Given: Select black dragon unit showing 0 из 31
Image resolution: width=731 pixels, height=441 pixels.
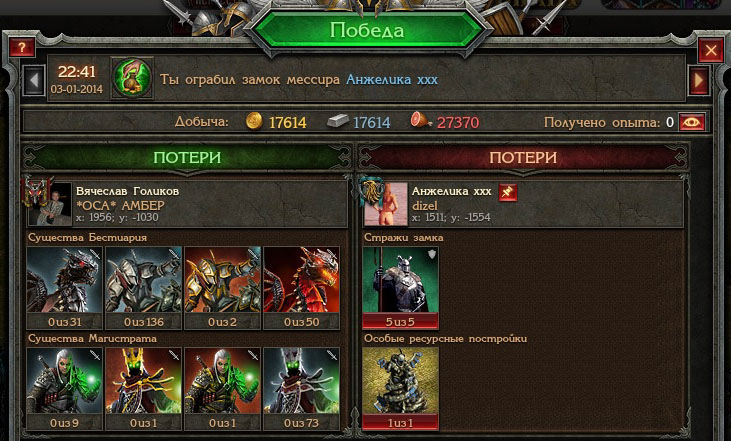Looking at the screenshot, I should [64, 288].
